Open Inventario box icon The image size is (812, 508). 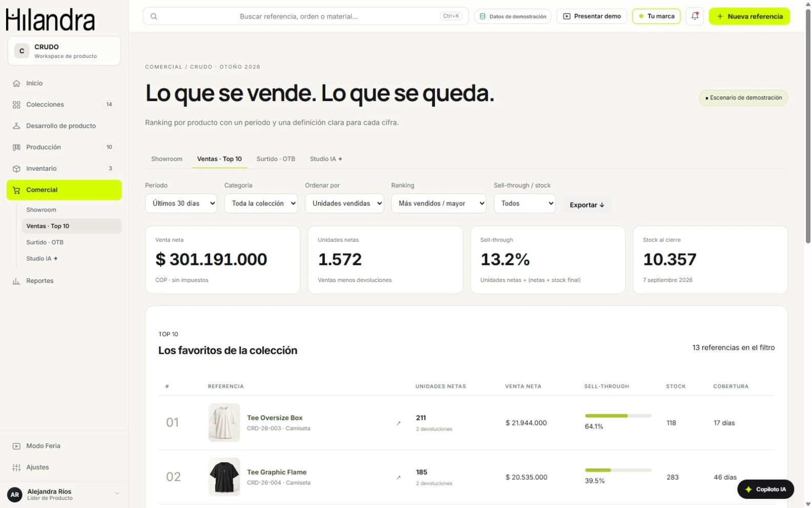16,169
